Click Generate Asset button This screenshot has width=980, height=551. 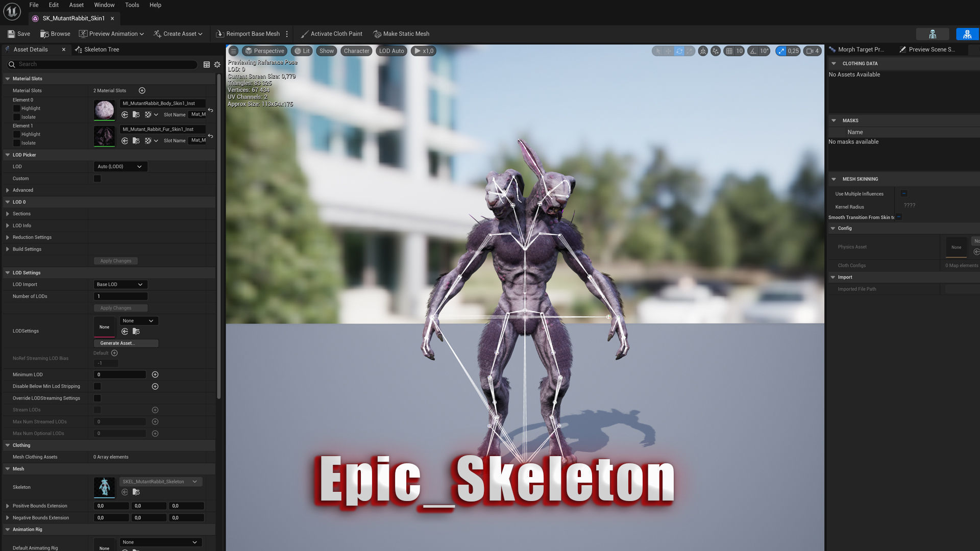126,343
